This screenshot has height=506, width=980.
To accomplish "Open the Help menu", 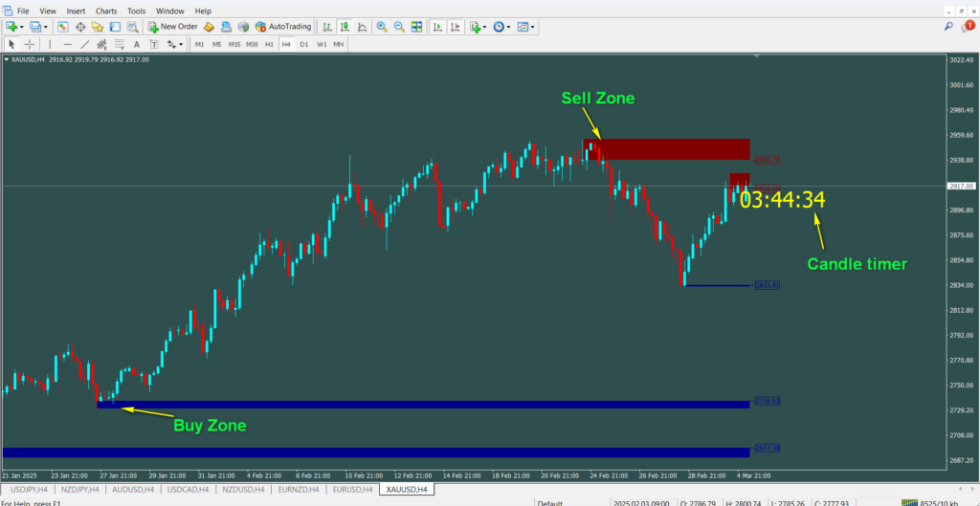I will coord(203,11).
